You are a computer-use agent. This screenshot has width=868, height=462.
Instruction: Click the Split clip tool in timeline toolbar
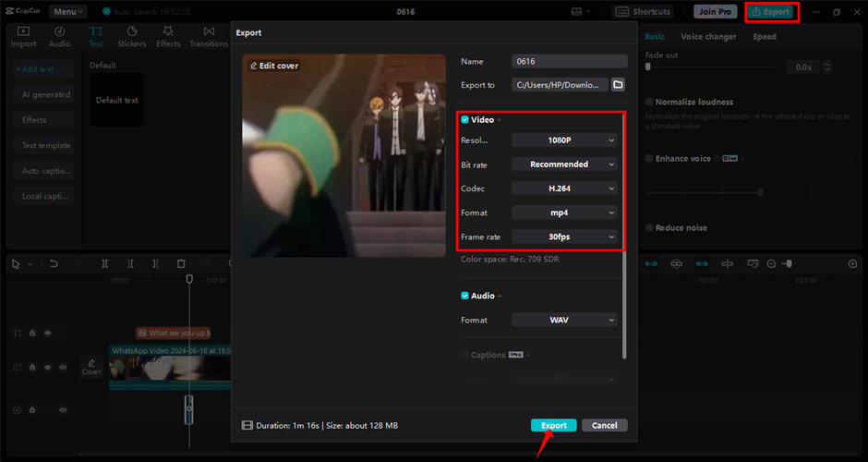[x=104, y=264]
